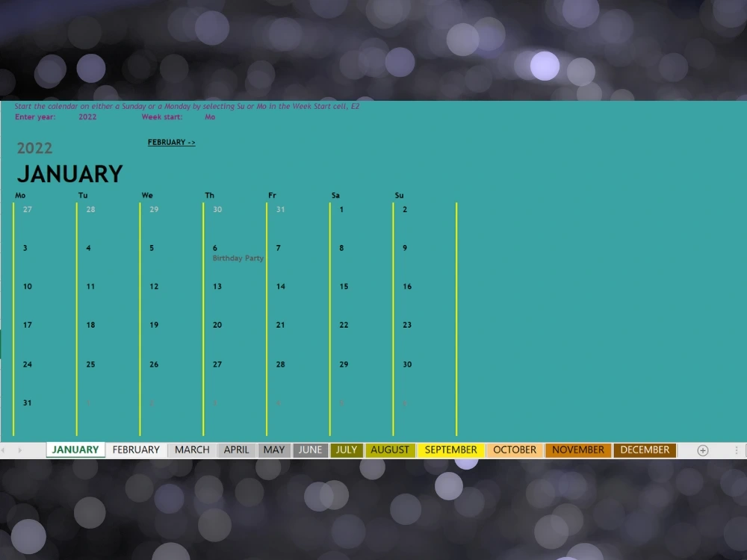Viewport: 747px width, 560px height.
Task: Select greyed December 27 cell
Action: pyautogui.click(x=28, y=209)
